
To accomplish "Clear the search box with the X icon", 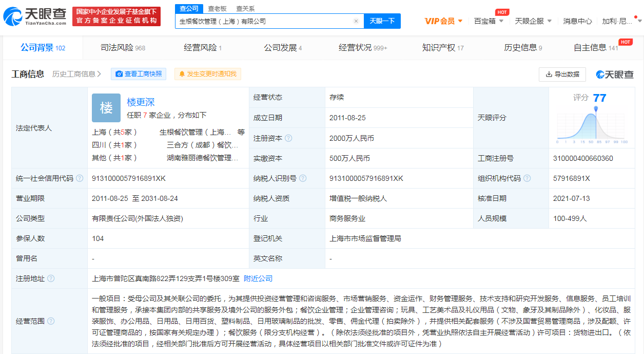I will coord(356,21).
